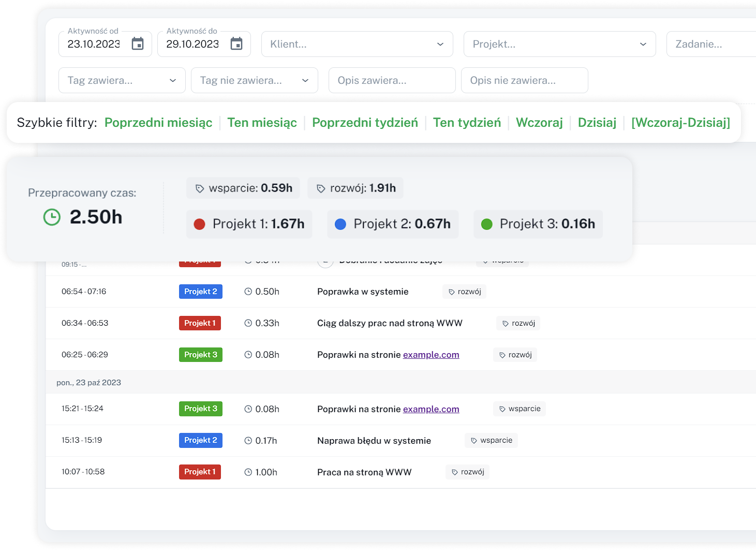Click the tag icon in wsparcie summary chip

click(200, 188)
